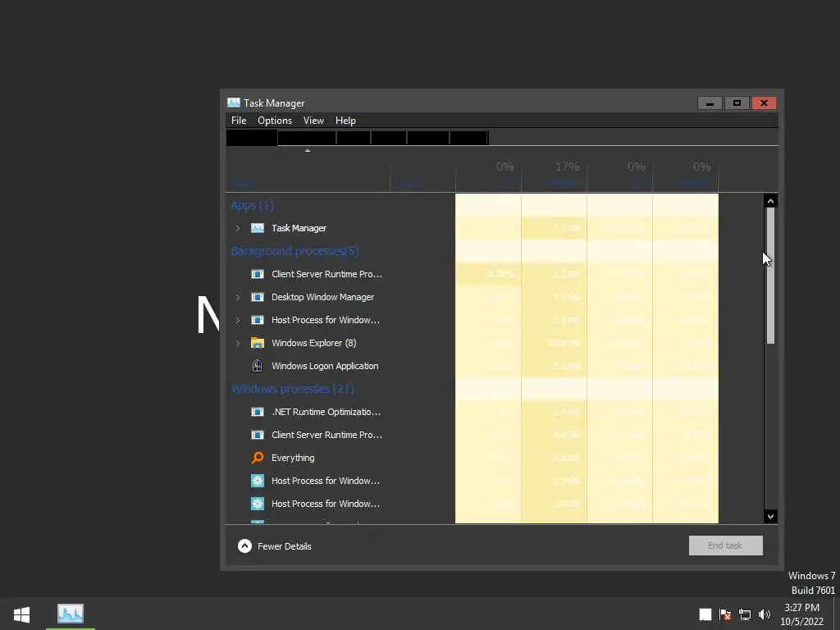The height and width of the screenshot is (630, 840).
Task: Click the Windows Logon Application icon
Action: (x=258, y=366)
